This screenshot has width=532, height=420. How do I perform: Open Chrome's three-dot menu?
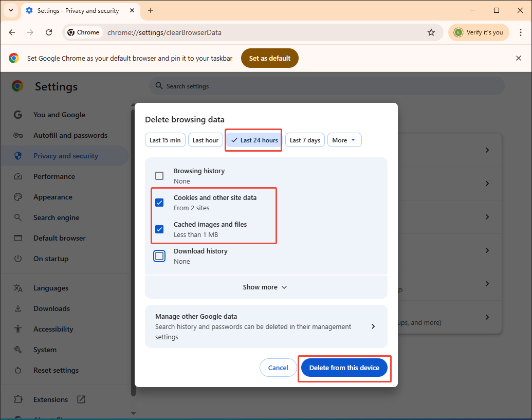point(521,32)
